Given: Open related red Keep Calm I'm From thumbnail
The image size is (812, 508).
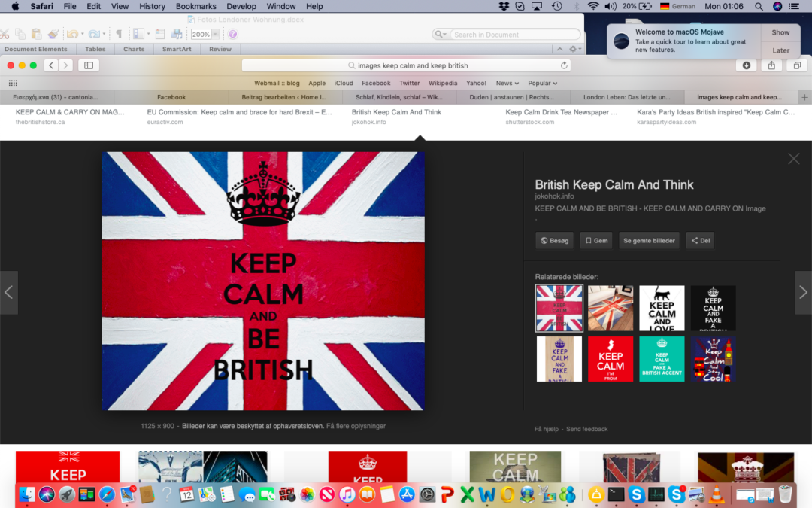Looking at the screenshot, I should 610,359.
